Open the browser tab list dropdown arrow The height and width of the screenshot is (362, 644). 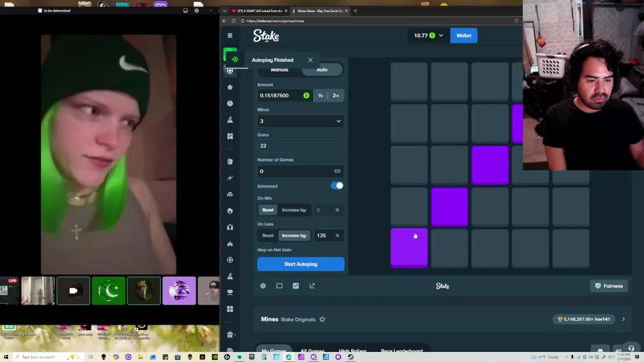pyautogui.click(x=224, y=11)
